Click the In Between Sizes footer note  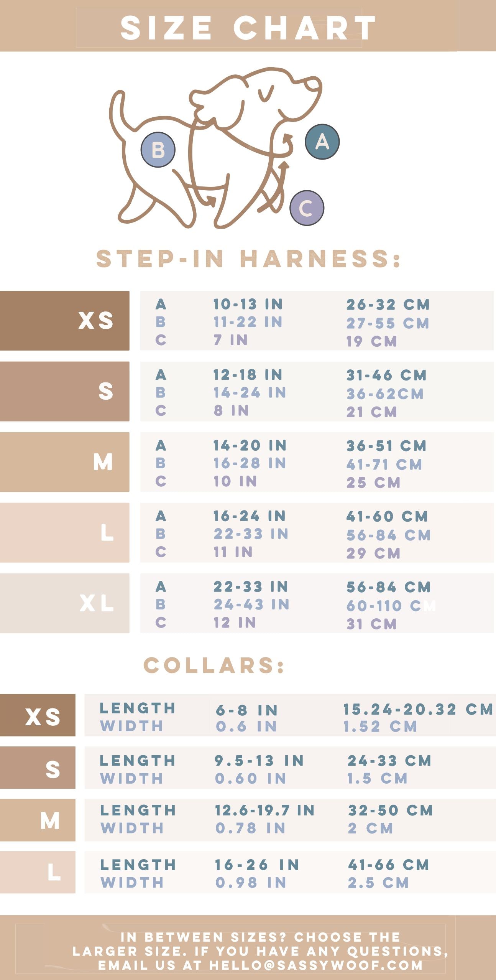[261, 951]
